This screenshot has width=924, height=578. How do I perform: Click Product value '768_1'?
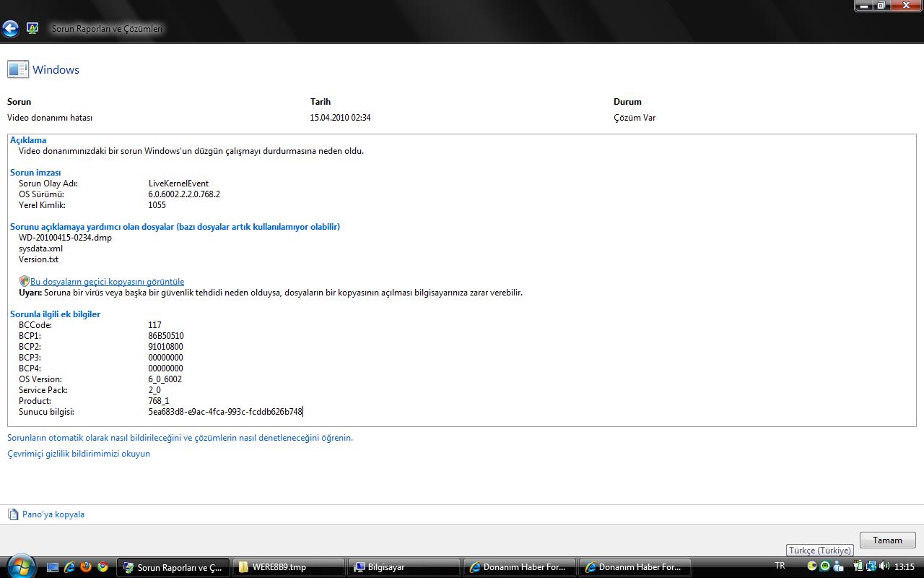click(158, 401)
